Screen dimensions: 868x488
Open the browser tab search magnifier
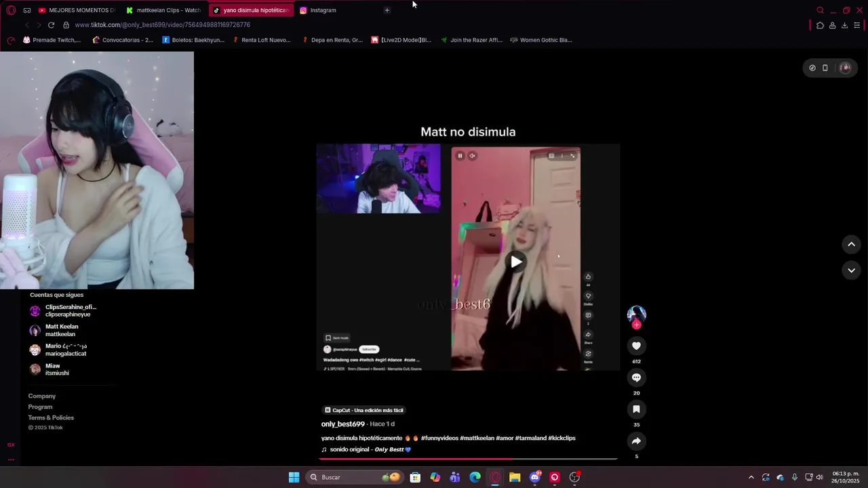[820, 10]
